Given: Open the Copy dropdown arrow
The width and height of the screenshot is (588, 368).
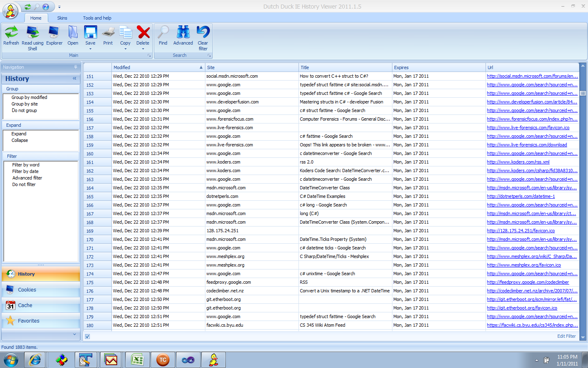Looking at the screenshot, I should point(125,49).
